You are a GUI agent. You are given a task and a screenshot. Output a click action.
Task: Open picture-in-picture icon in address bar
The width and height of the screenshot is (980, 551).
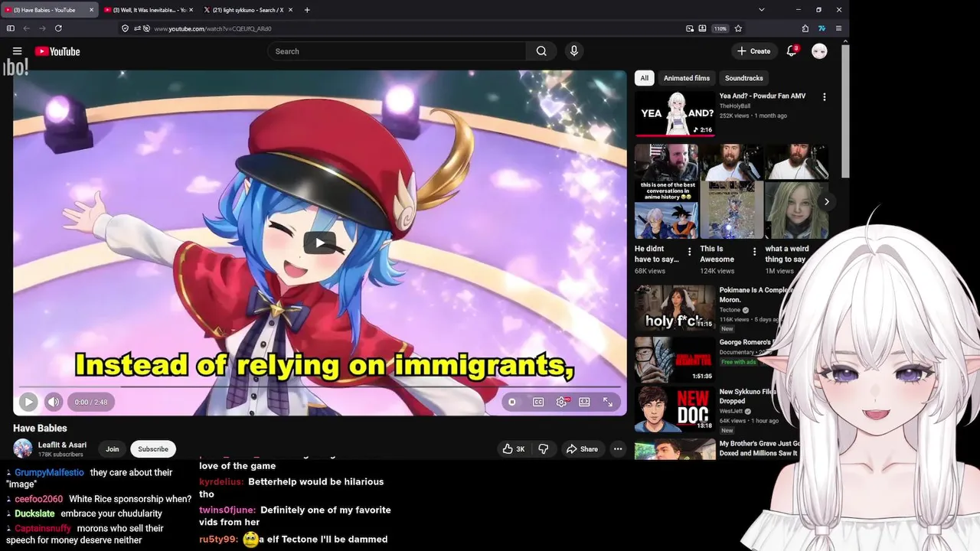690,28
